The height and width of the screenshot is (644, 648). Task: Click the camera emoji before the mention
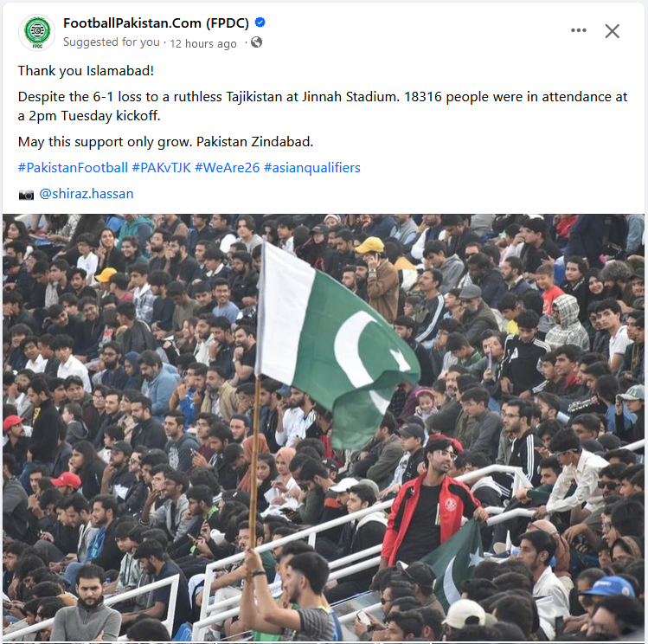click(x=26, y=195)
